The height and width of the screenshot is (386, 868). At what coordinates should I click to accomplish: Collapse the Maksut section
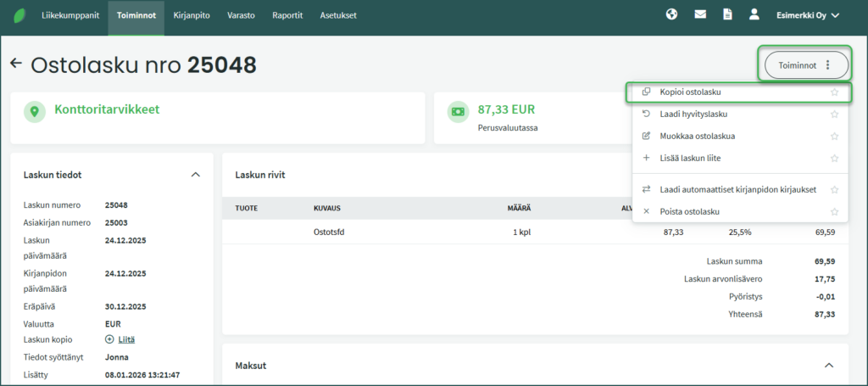coord(828,365)
